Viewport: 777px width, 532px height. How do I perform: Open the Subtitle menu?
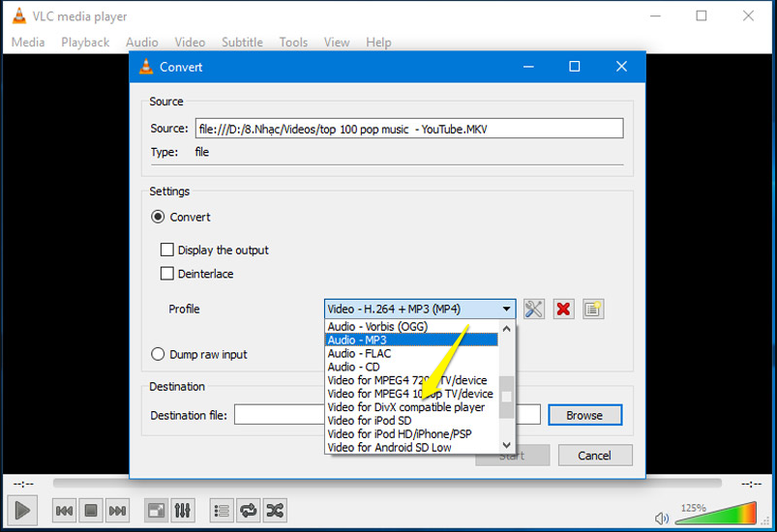242,43
